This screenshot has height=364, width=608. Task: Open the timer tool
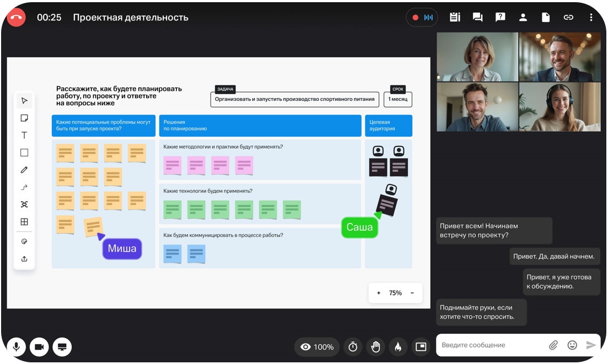coord(353,347)
